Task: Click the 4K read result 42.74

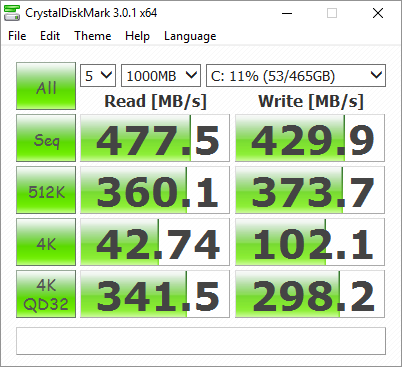Action: 155,242
